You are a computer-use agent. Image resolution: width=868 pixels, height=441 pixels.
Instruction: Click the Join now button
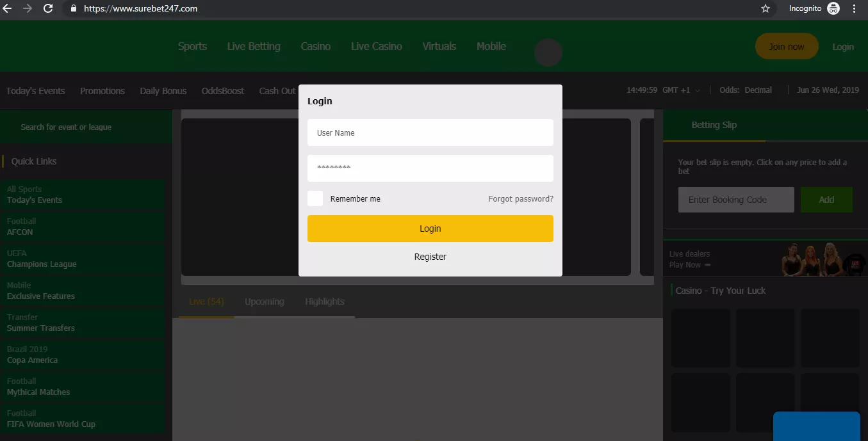[787, 46]
